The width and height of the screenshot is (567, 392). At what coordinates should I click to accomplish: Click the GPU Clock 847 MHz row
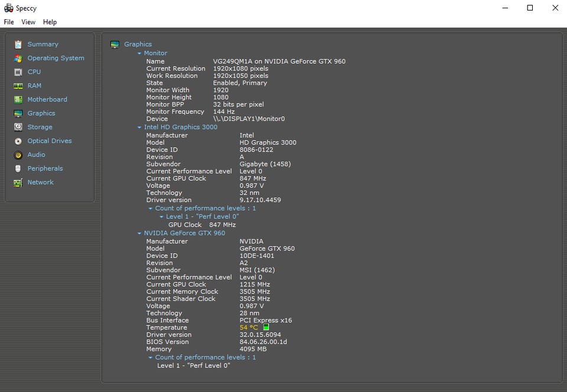[202, 225]
